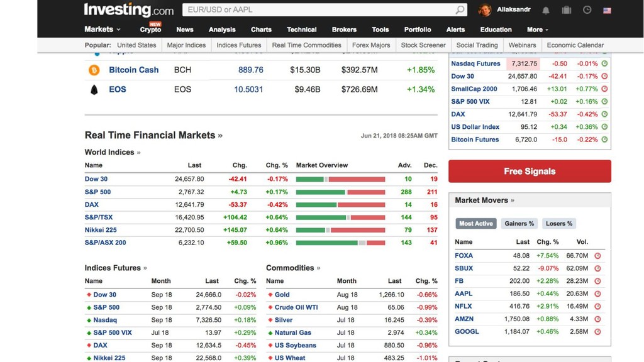This screenshot has height=362, width=644.
Task: Open the portfolio briefcase icon
Action: click(567, 10)
